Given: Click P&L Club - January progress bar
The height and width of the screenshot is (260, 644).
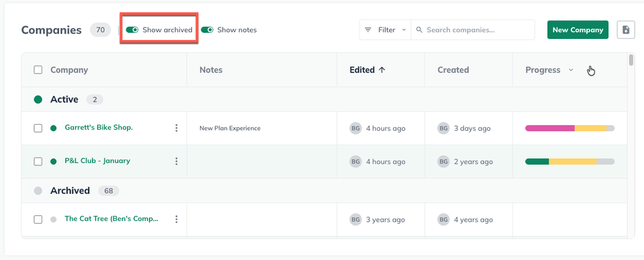Looking at the screenshot, I should click(570, 161).
